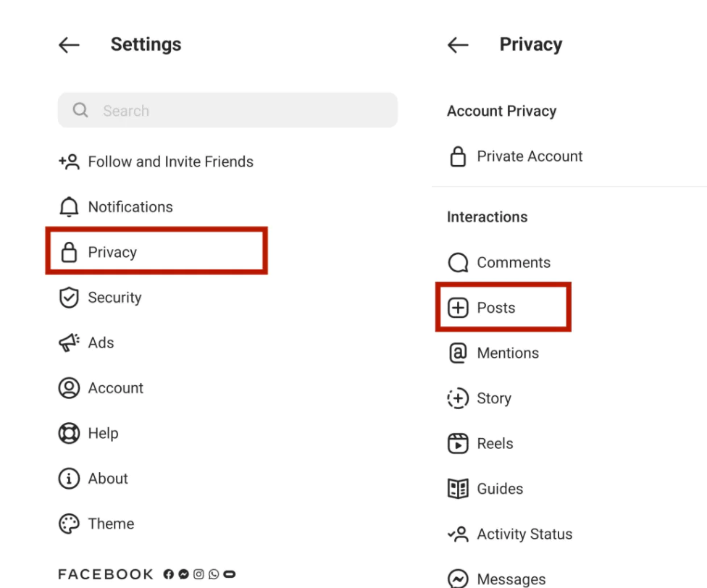Click the Guides book icon
707x588 pixels.
click(458, 489)
